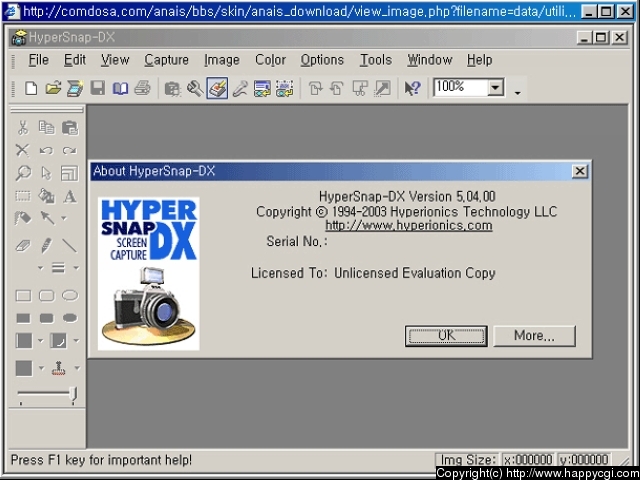Expand toolbar options arrow after zoom box
640x480 pixels.
pos(518,93)
